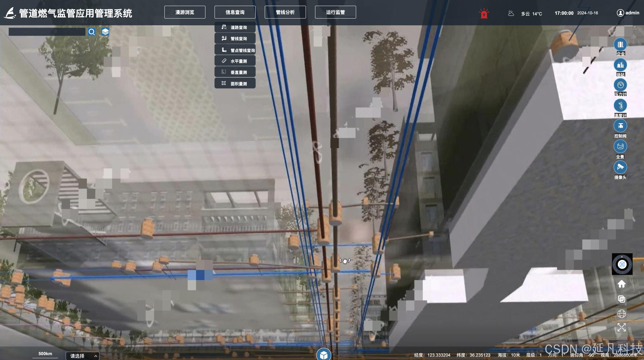This screenshot has height=360, width=644.
Task: Show the 控制阀 control valve markers
Action: (620, 126)
